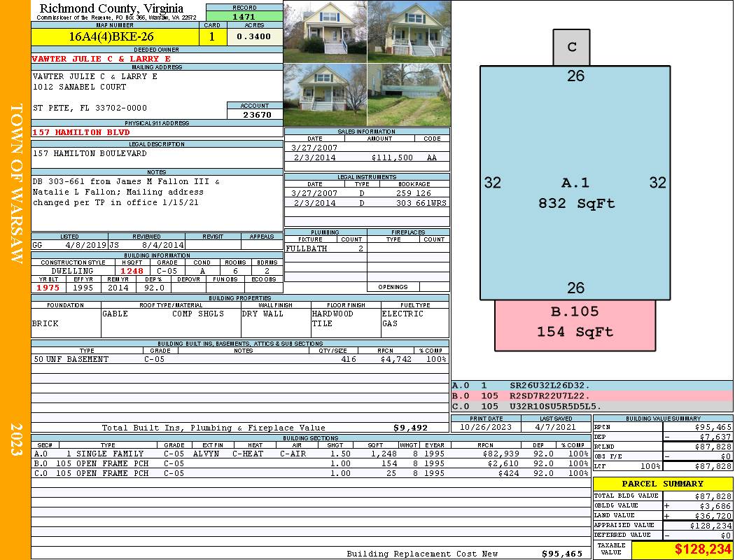Screen dimensions: 735x560
Task: Click legal instrument book/page 303 661WRS
Action: click(x=421, y=203)
